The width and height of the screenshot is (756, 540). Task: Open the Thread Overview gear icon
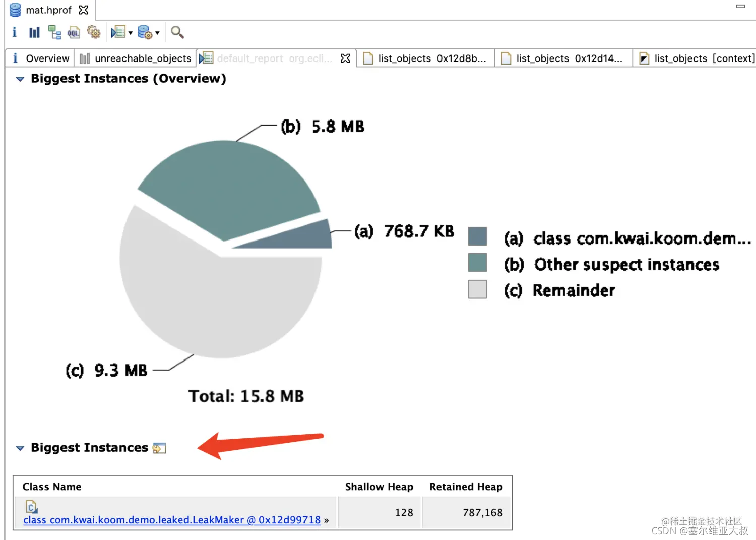pos(94,32)
